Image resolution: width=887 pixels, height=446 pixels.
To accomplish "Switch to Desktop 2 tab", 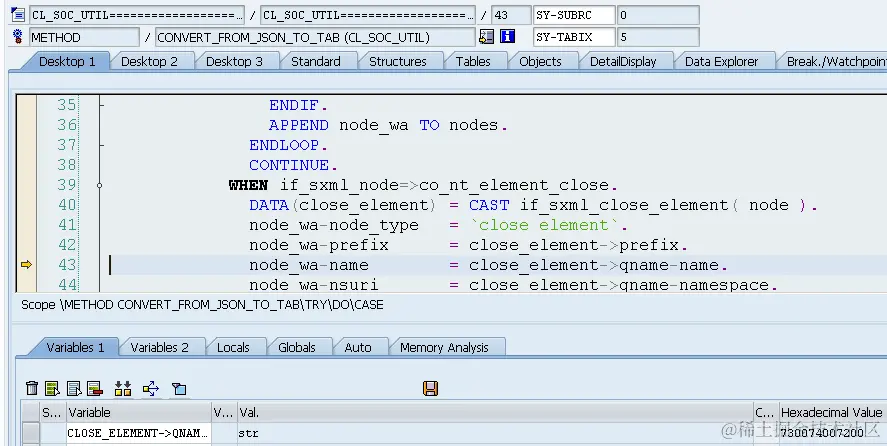I will (149, 61).
